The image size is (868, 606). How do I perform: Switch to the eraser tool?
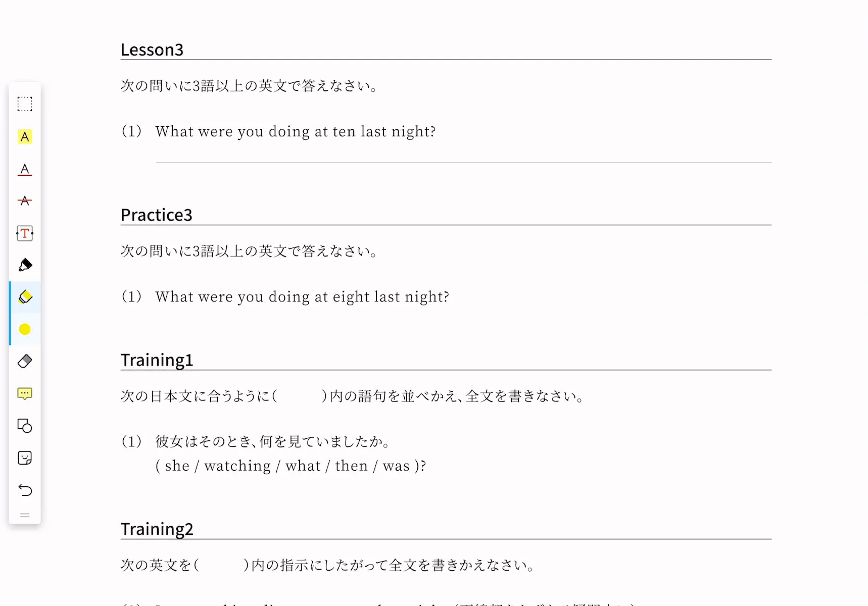[x=25, y=361]
